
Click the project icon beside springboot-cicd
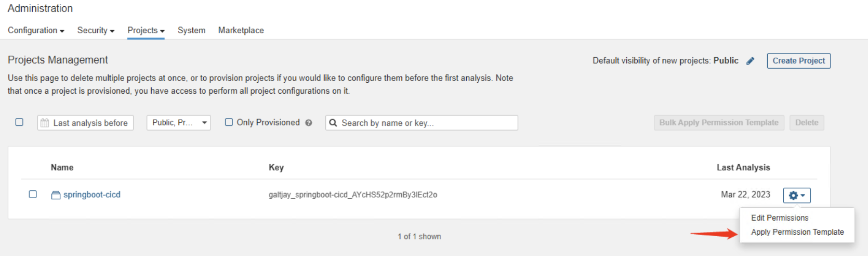(56, 195)
